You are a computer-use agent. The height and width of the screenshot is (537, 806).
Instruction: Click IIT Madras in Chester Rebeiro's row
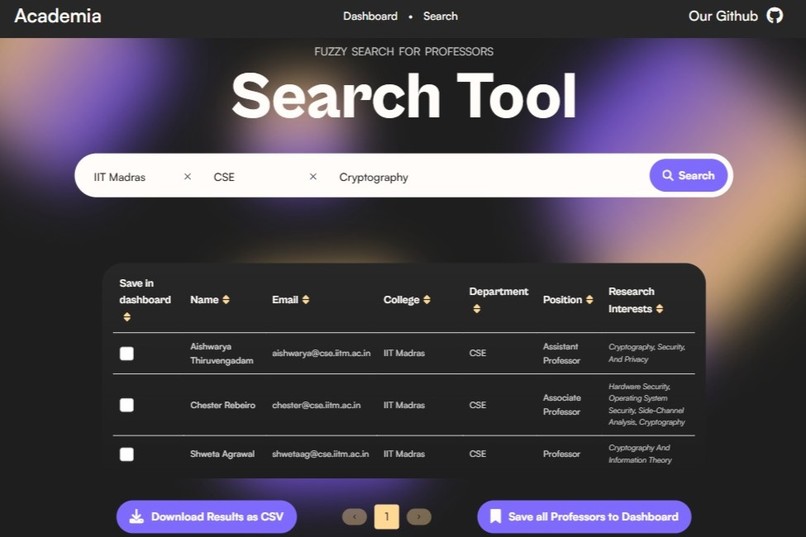pyautogui.click(x=404, y=405)
